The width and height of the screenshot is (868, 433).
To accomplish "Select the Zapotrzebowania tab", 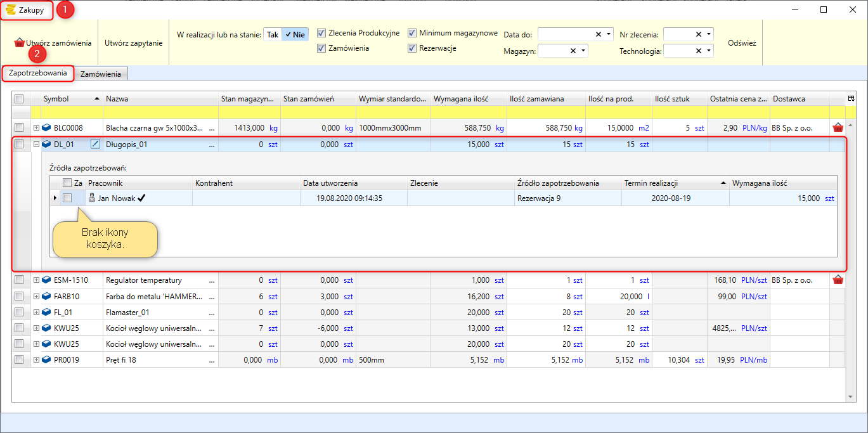I will tap(38, 73).
